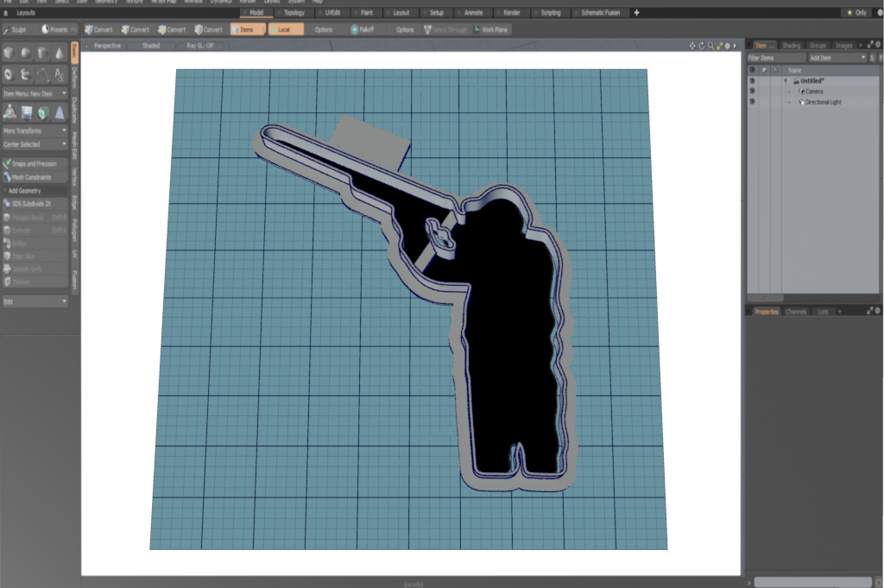This screenshot has height=588, width=884.
Task: Select the Directional Light item
Action: 823,102
